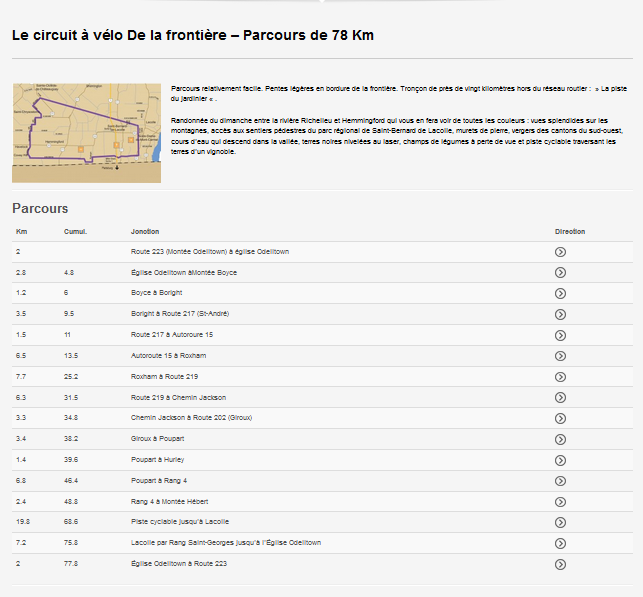
Task: Click direction arrow for Lacolle par Rang Saint-Georges
Action: click(x=560, y=543)
